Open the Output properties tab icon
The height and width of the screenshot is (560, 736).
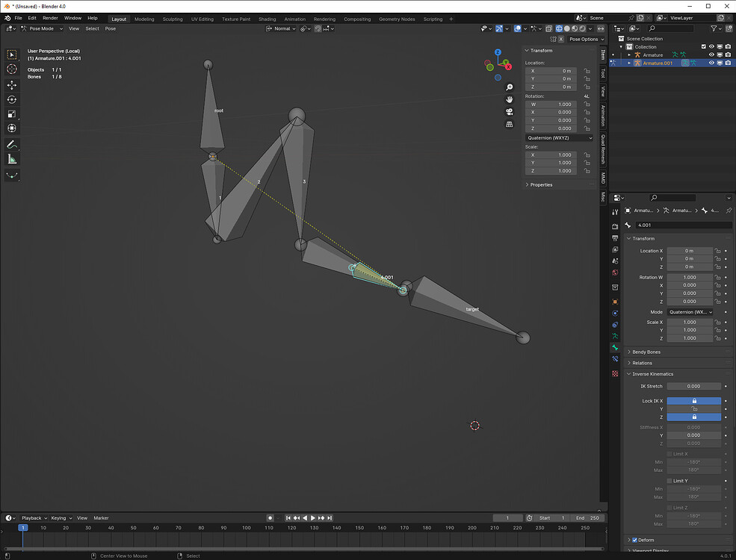coord(615,237)
